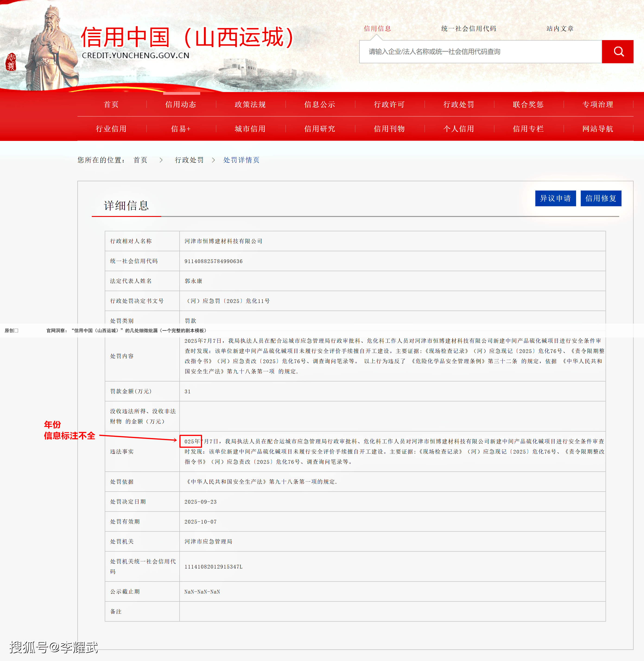Go to 政策法规 in navigation bar
Viewport: 644px width, 661px height.
(250, 104)
